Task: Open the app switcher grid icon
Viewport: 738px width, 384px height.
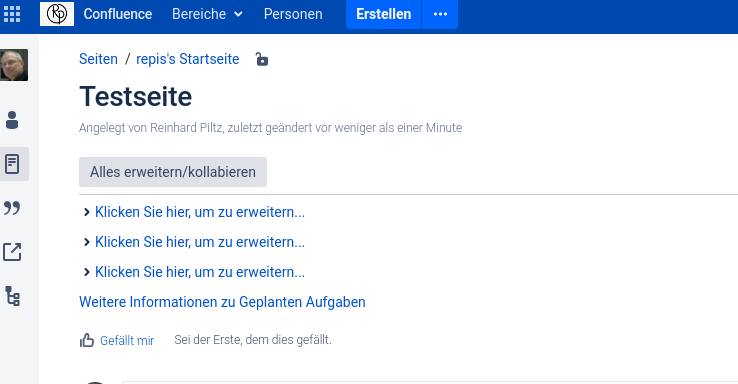Action: [12, 14]
